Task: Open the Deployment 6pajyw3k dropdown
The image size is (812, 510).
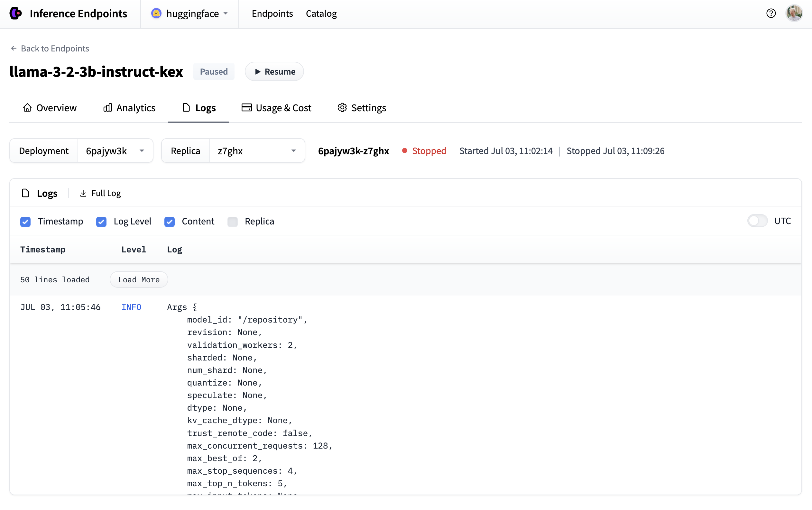Action: tap(115, 151)
